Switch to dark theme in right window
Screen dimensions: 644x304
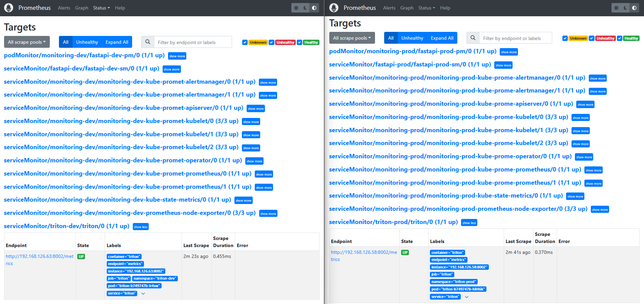pos(625,8)
